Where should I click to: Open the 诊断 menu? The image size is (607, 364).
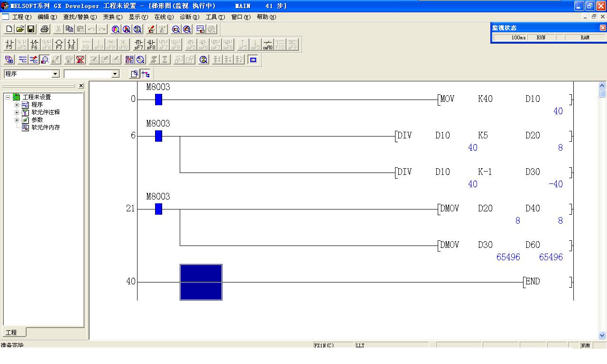[189, 17]
